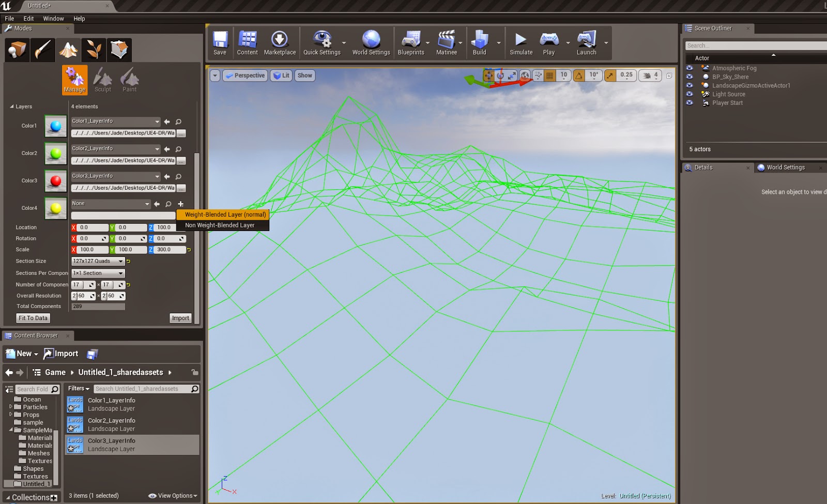Select the Landscape mode icon
This screenshot has height=504, width=827.
68,50
